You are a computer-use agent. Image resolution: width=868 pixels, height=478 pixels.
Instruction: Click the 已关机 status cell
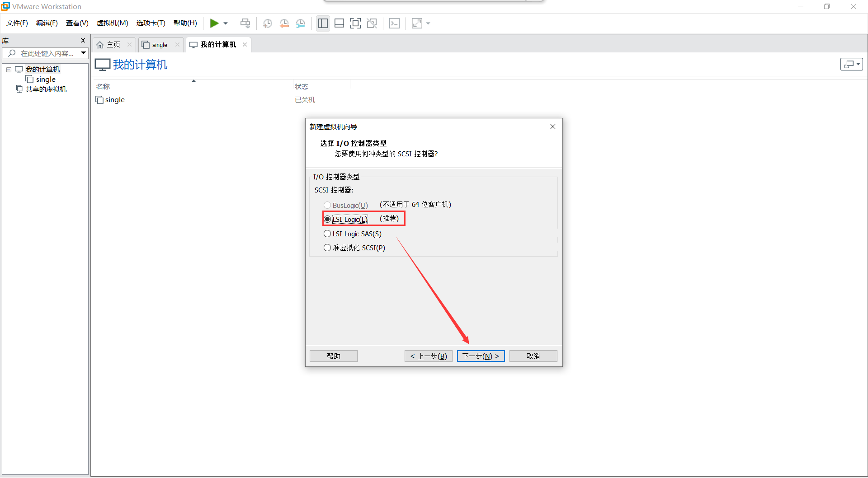[305, 100]
